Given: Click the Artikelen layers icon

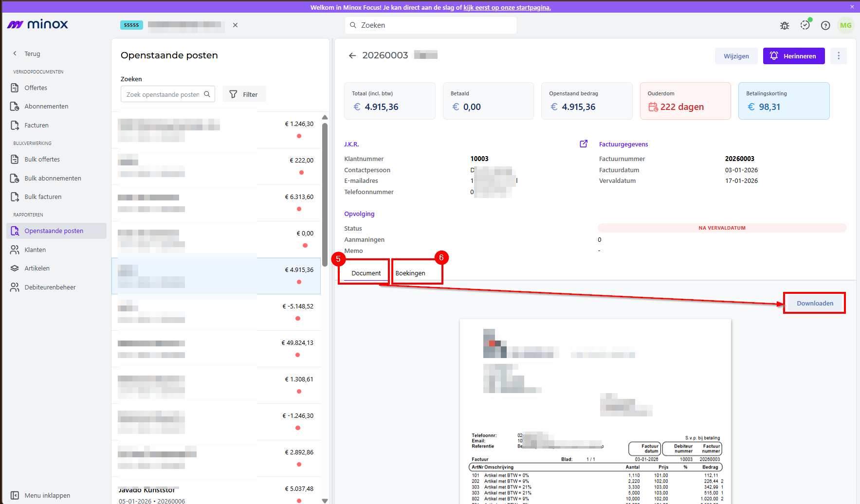Looking at the screenshot, I should pyautogui.click(x=15, y=268).
